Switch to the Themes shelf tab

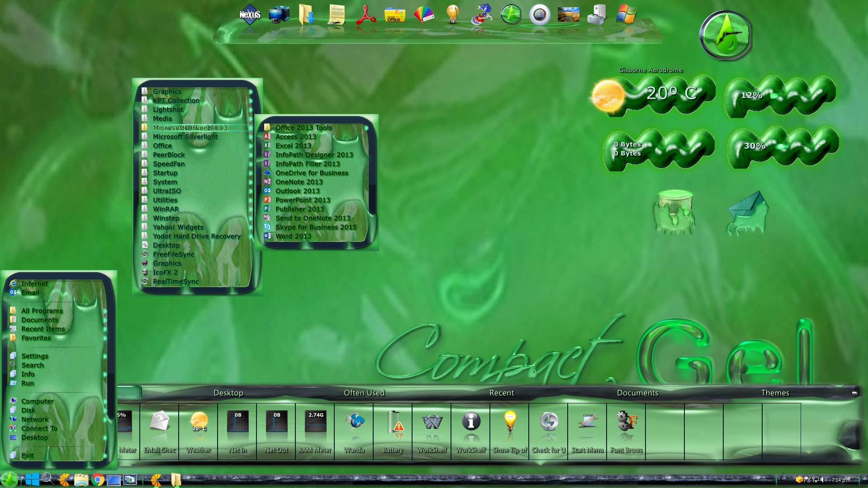775,393
